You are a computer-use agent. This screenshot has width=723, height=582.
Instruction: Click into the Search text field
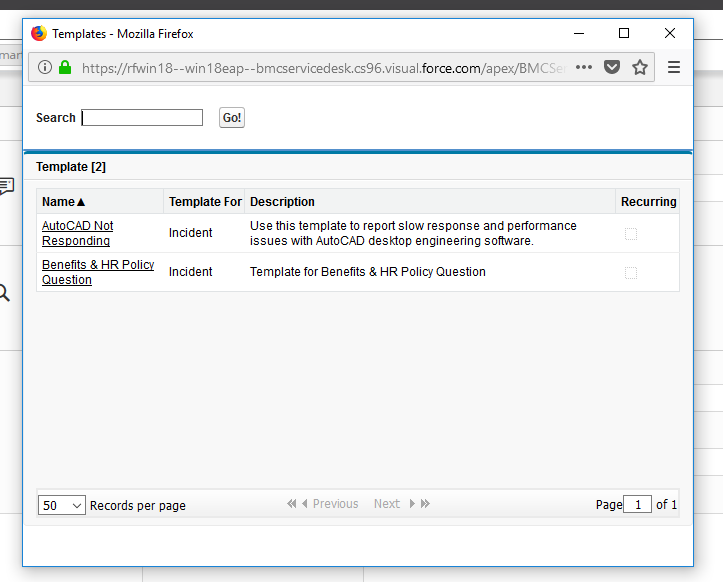click(142, 118)
